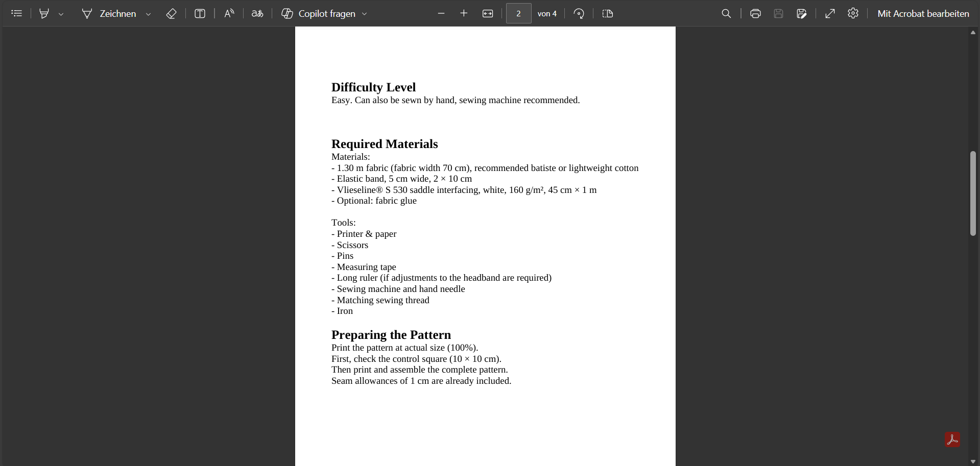The height and width of the screenshot is (466, 980).
Task: Zoom out using the minus button
Action: [x=441, y=14]
